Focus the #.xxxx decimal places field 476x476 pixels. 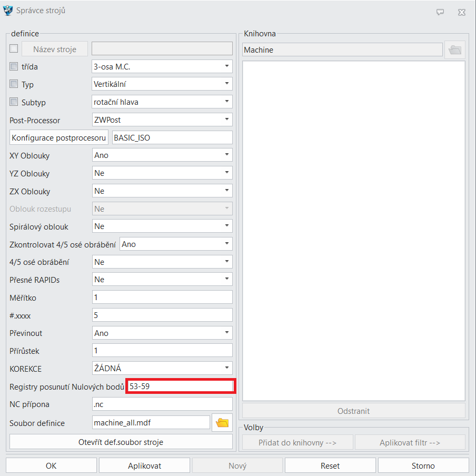[x=162, y=315]
